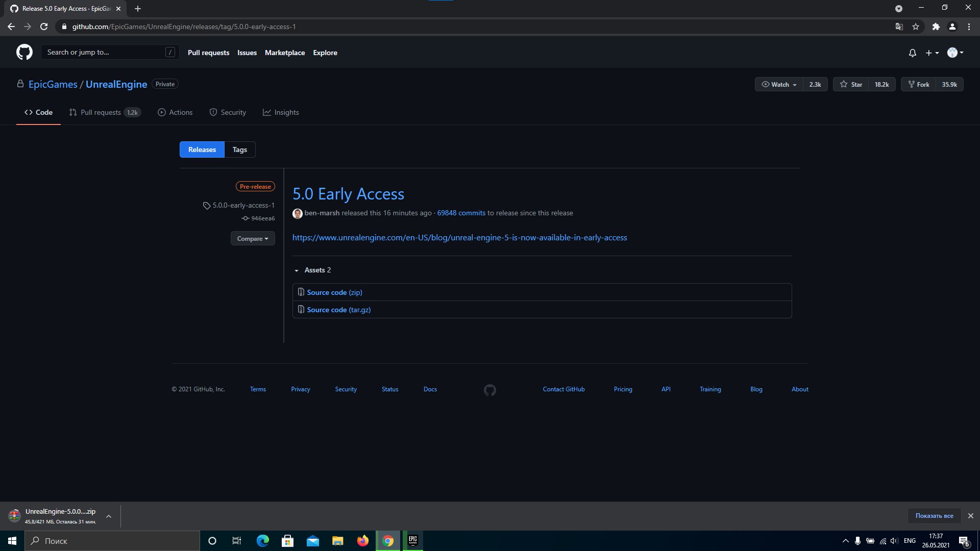The width and height of the screenshot is (980, 551).
Task: Open Pull requests in top navigation
Action: point(208,53)
